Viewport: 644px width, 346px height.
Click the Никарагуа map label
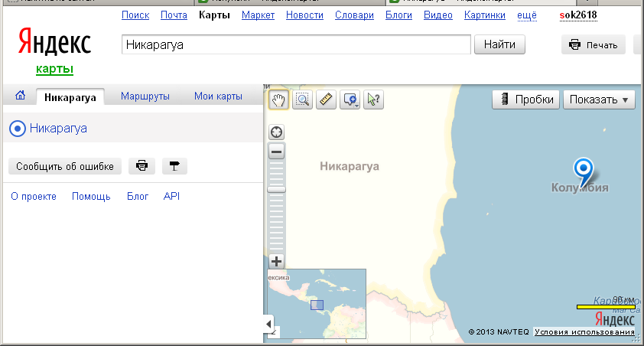pyautogui.click(x=350, y=166)
